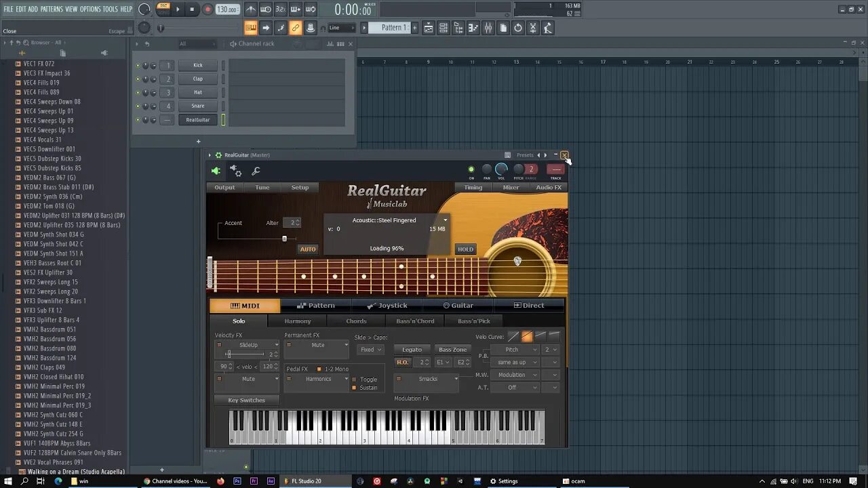This screenshot has width=868, height=488.
Task: Open the Timing panel button
Action: click(x=473, y=188)
